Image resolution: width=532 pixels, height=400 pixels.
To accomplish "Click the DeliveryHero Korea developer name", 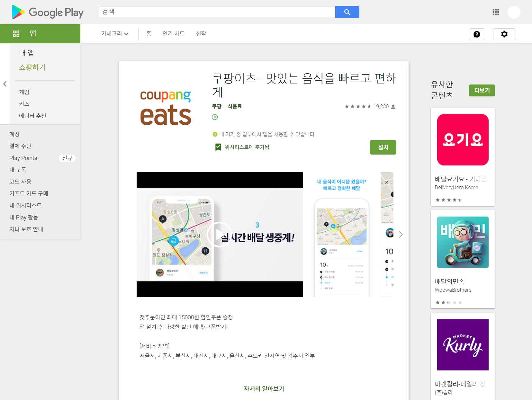I will (456, 188).
